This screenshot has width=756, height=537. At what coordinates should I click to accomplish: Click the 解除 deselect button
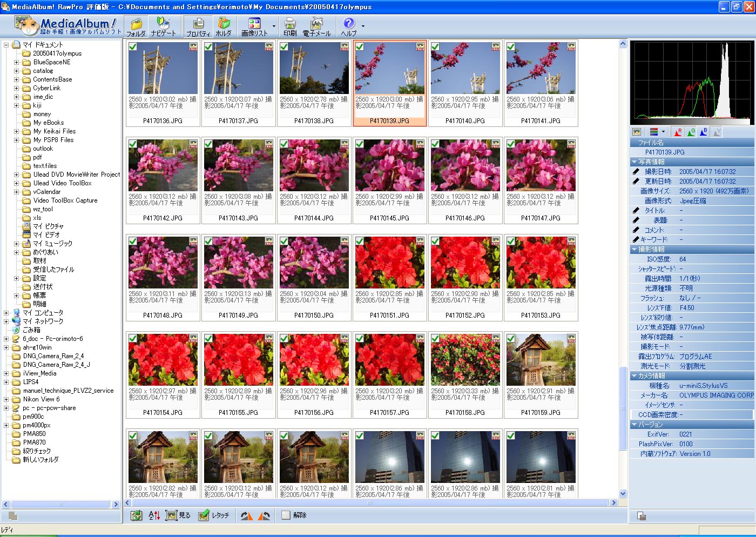293,515
